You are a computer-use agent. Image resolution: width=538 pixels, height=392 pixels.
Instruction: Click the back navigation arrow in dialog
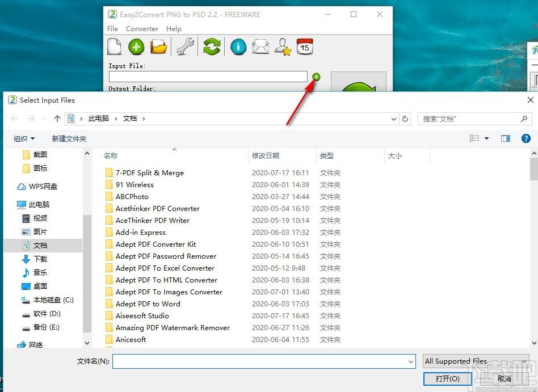tap(14, 119)
